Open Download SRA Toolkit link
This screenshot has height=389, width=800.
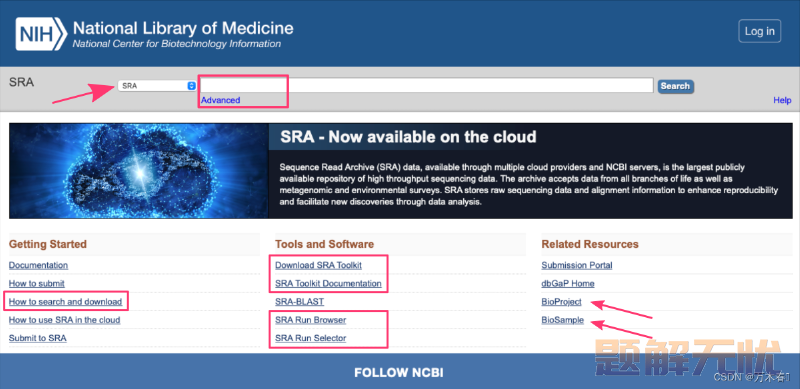(319, 265)
